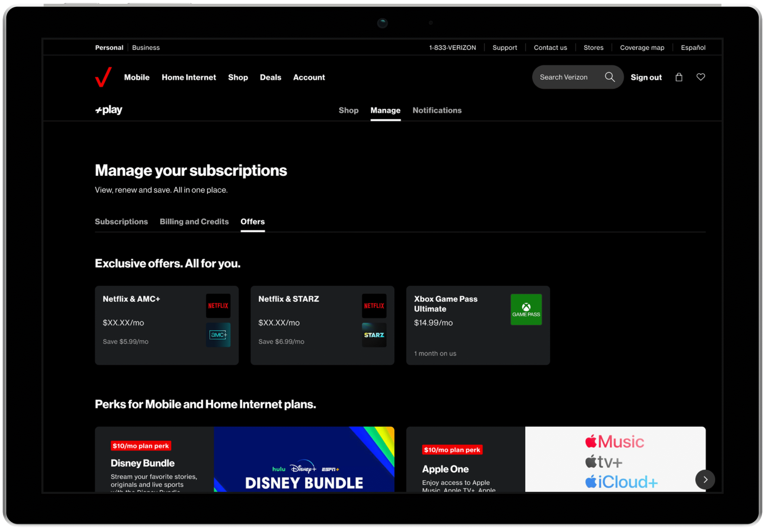Viewport: 769px width, 532px height.
Task: Open the Netflix & AMC+ offer title
Action: [x=132, y=299]
